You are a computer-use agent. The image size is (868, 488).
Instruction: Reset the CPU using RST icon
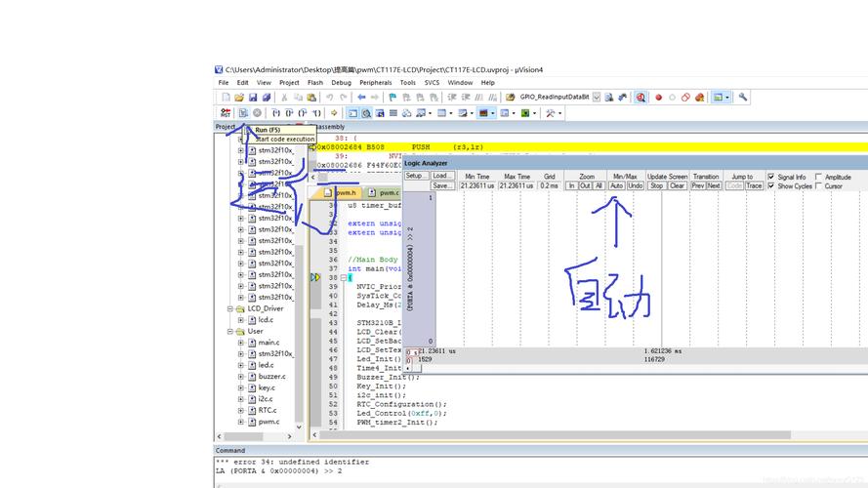coord(226,113)
